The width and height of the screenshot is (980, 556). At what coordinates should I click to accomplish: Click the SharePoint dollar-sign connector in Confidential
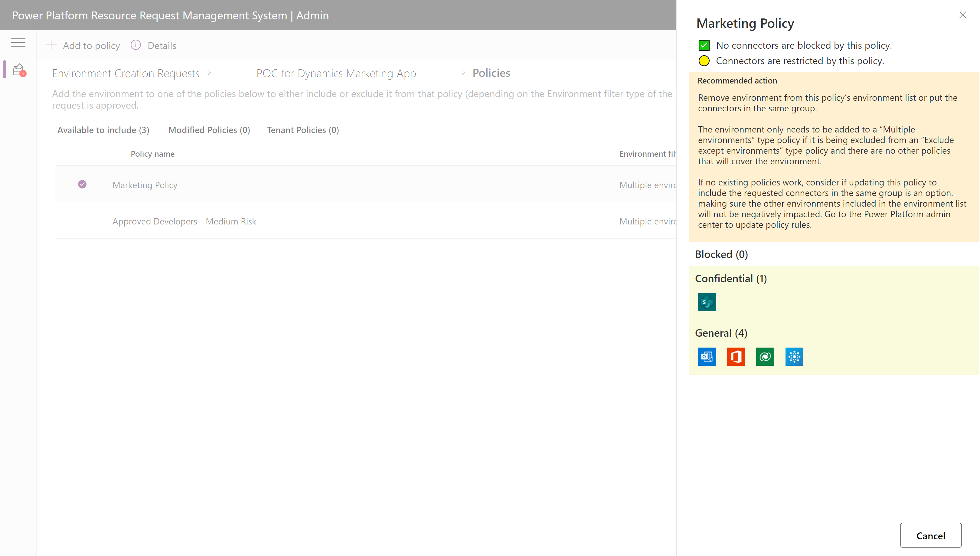coord(707,302)
